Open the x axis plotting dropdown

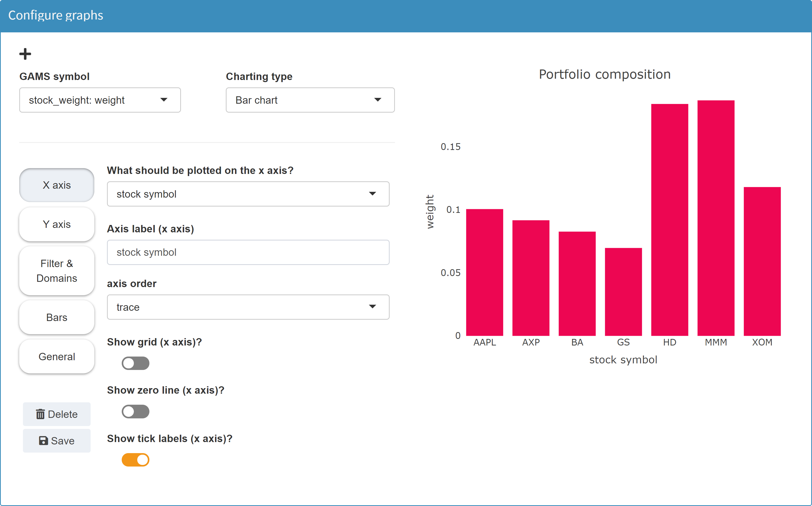point(248,194)
